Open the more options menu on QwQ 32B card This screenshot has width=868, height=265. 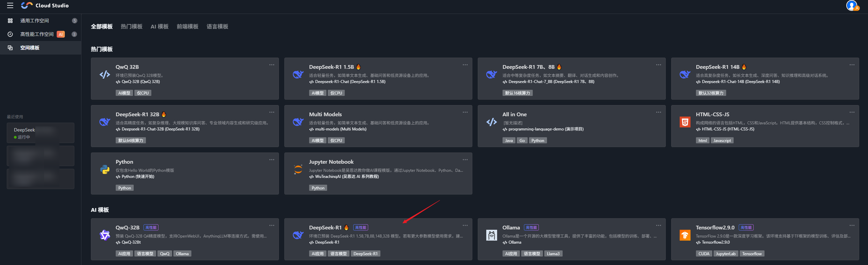272,65
